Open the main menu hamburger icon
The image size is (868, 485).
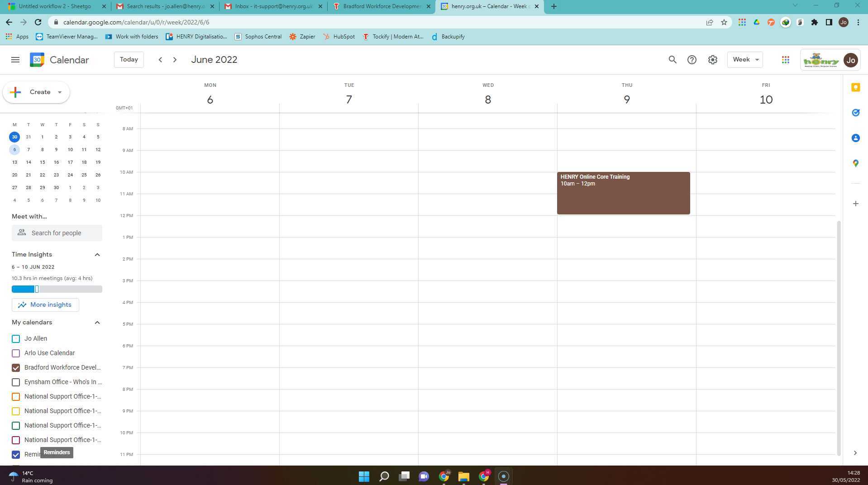tap(15, 60)
